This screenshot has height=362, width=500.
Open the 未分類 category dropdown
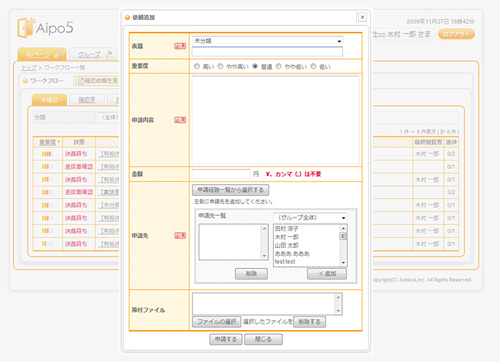267,41
